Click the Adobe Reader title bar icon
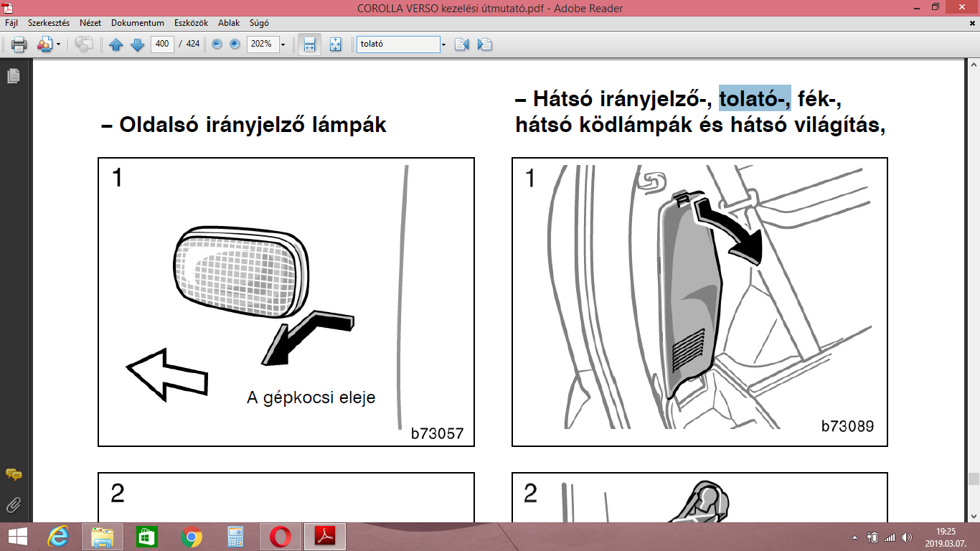The height and width of the screenshot is (551, 980). pyautogui.click(x=8, y=8)
